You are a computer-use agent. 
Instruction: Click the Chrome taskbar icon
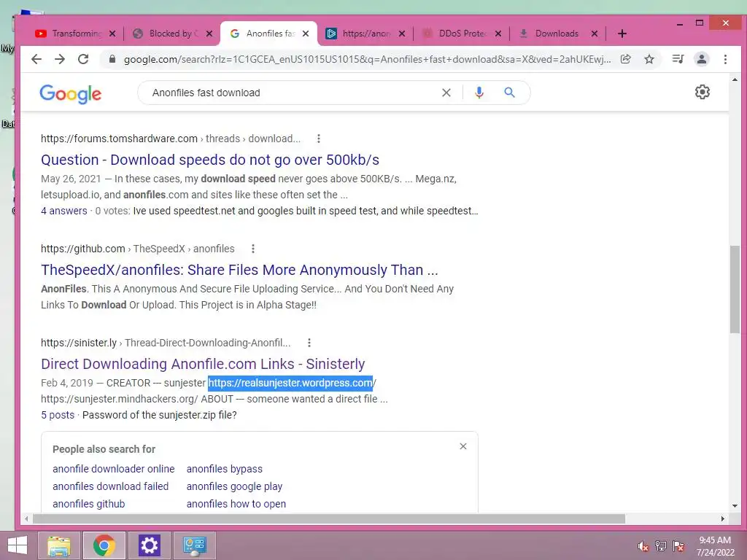(x=104, y=545)
